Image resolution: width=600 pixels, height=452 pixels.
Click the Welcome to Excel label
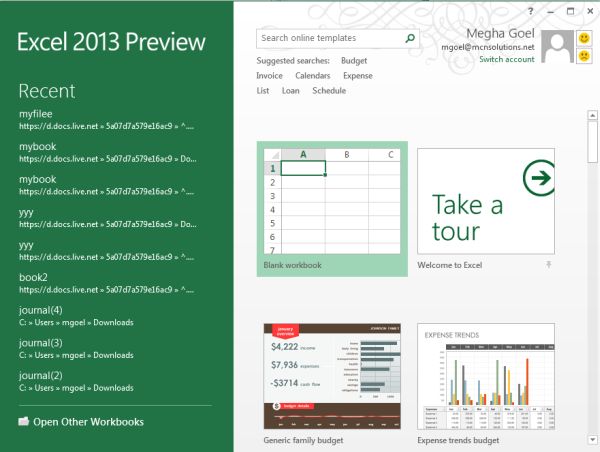tap(450, 265)
